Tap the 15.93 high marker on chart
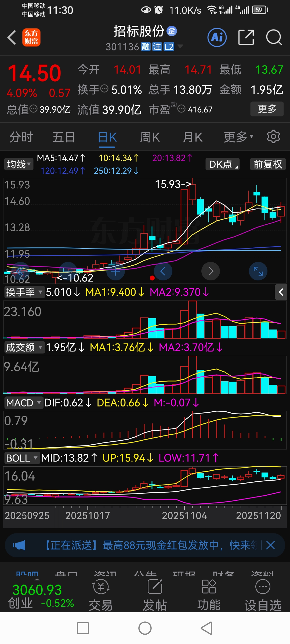This screenshot has width=290, height=644. [173, 184]
